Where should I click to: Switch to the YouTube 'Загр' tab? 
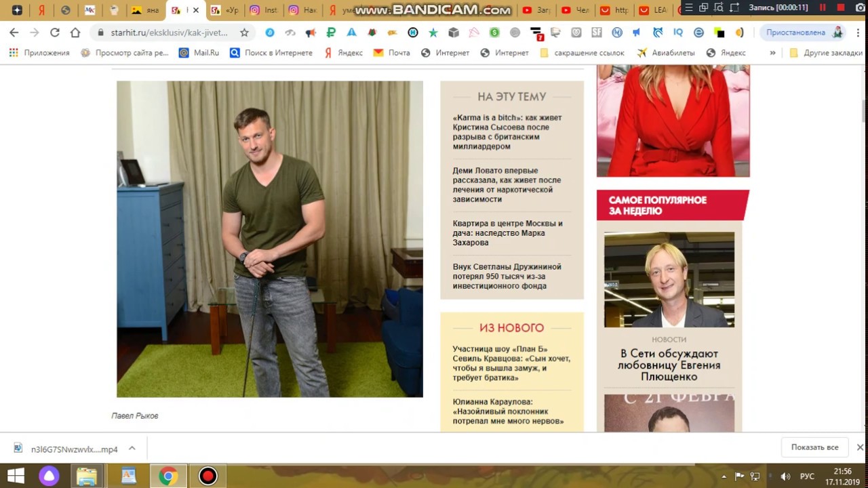tap(536, 10)
